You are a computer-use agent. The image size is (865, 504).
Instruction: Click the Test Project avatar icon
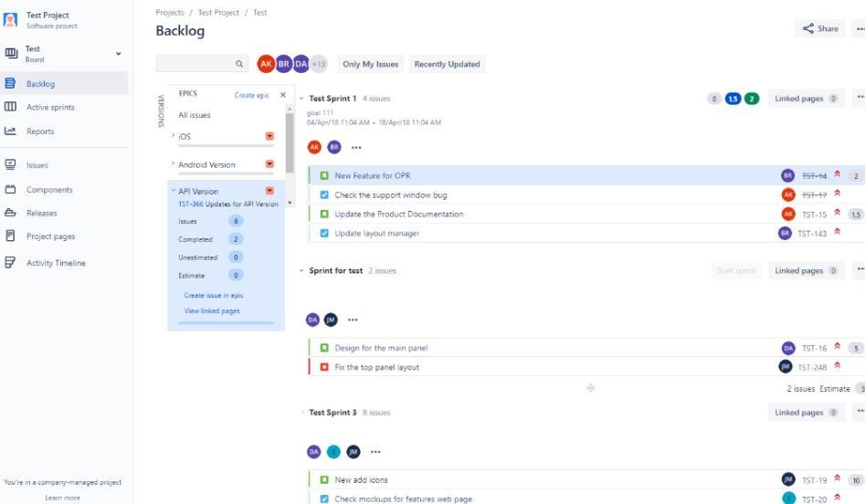[10, 20]
